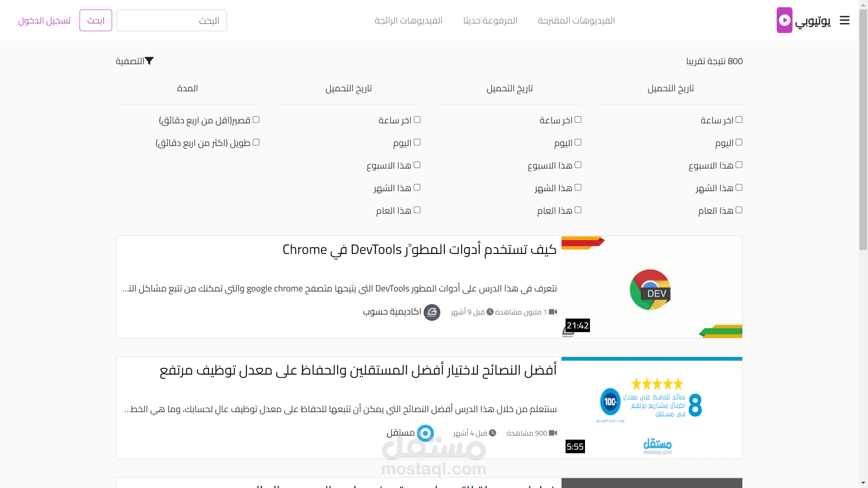Check 'اخر ساعة' in rightmost upload-date column
This screenshot has width=868, height=488.
pos(739,120)
